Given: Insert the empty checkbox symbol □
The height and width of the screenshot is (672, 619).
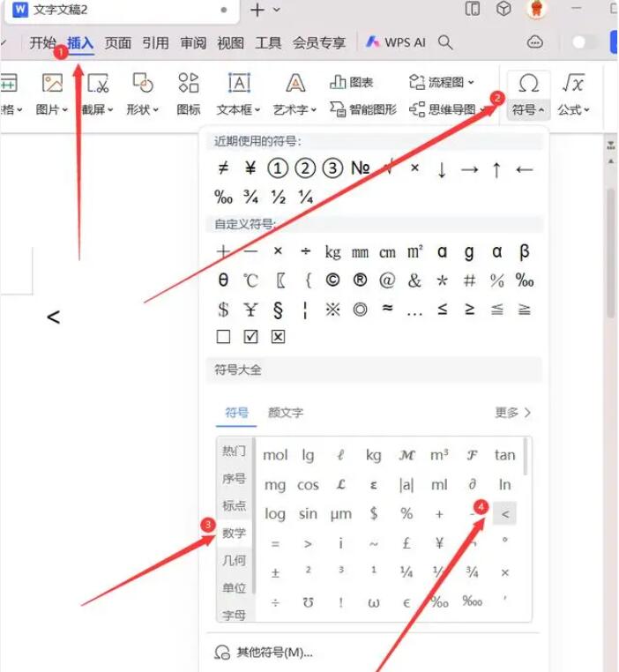Looking at the screenshot, I should [223, 337].
